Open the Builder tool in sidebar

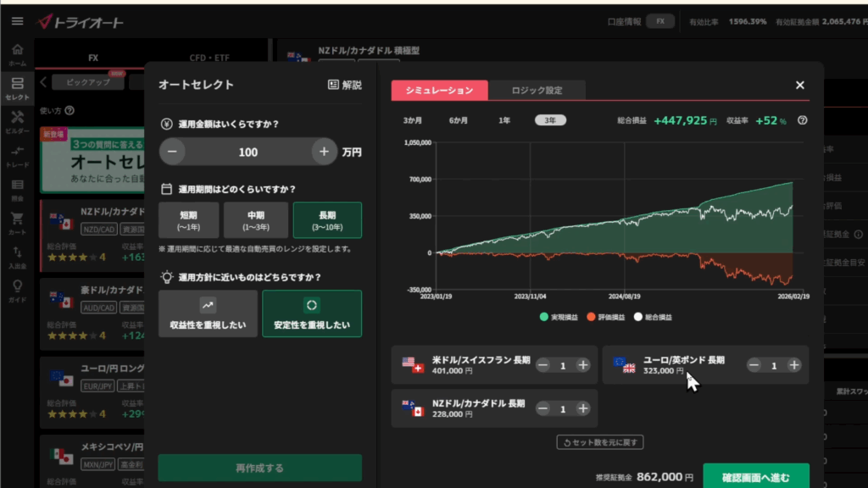coord(17,120)
